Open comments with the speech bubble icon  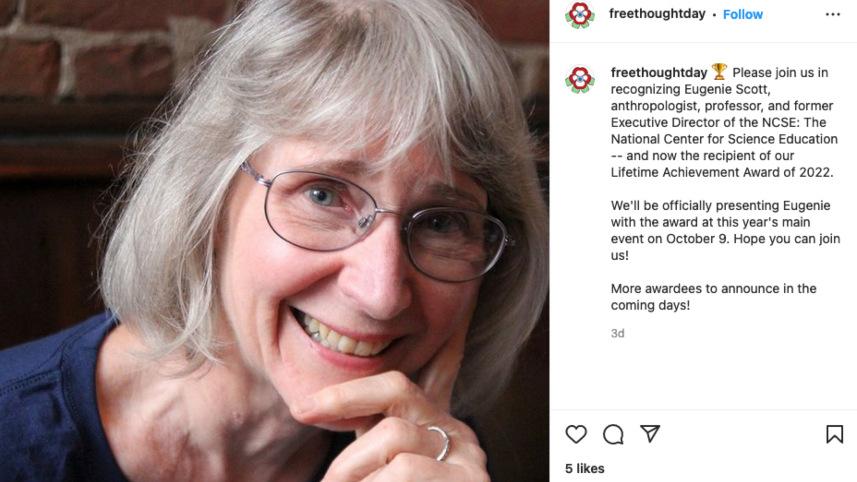613,434
